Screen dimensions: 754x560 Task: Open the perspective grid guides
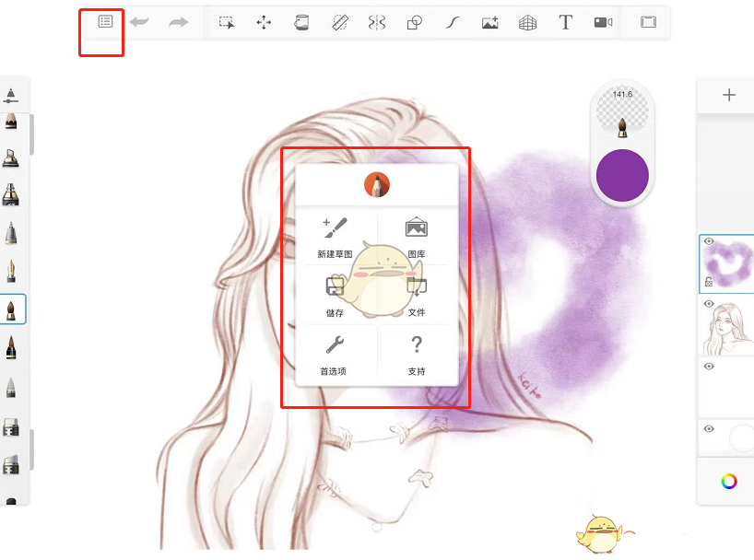[527, 22]
